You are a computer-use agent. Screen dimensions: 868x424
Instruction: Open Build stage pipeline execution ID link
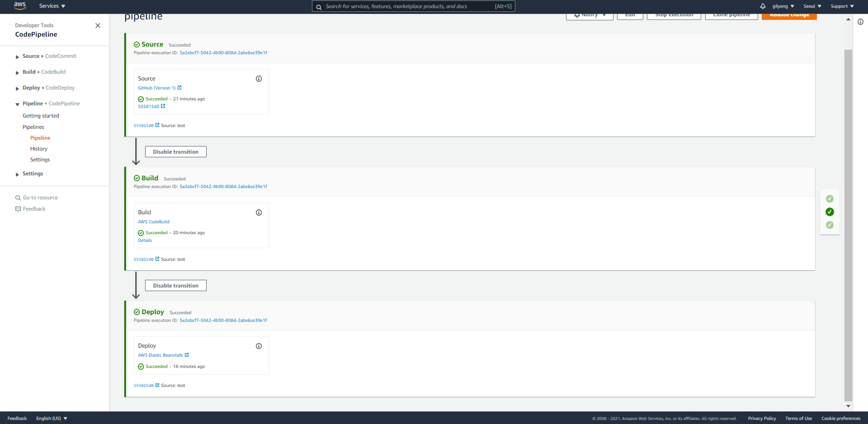tap(223, 187)
